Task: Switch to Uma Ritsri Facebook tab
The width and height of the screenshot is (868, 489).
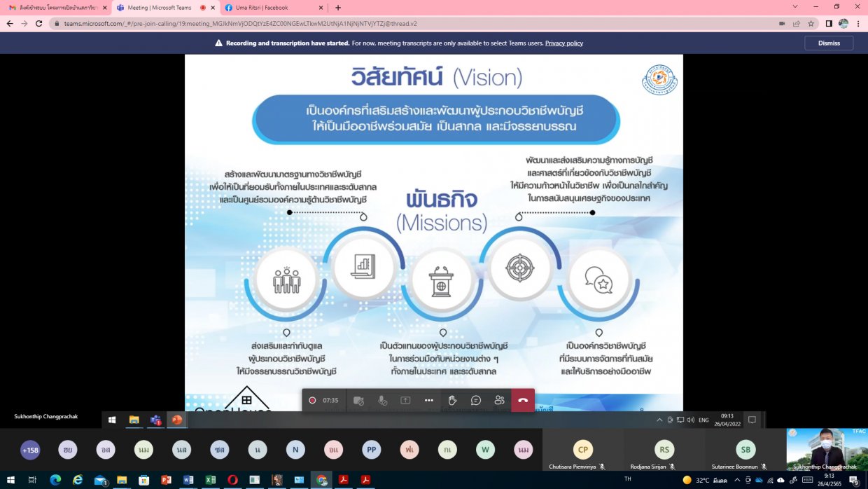Action: [273, 8]
